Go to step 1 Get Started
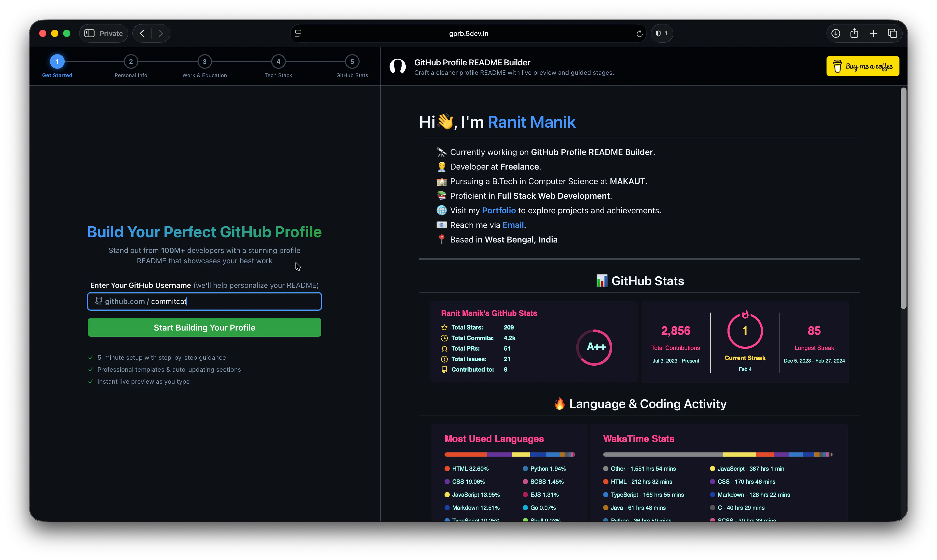937x560 pixels. point(57,61)
